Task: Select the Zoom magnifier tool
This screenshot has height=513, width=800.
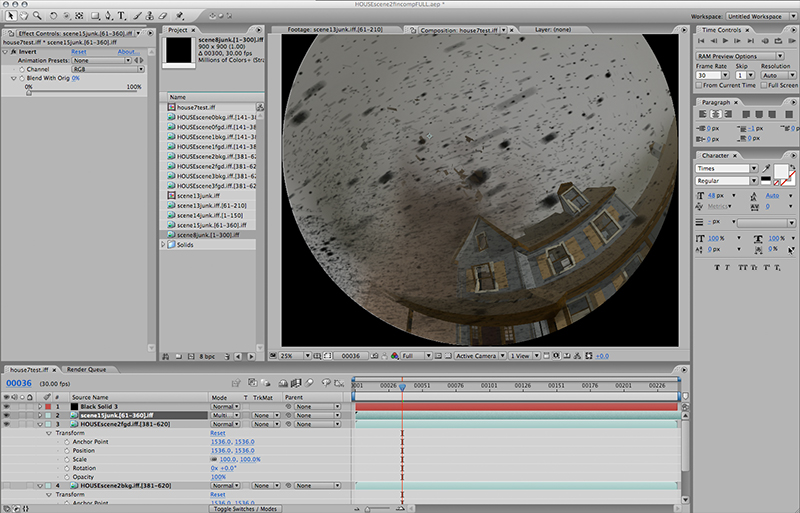Action: click(x=37, y=16)
